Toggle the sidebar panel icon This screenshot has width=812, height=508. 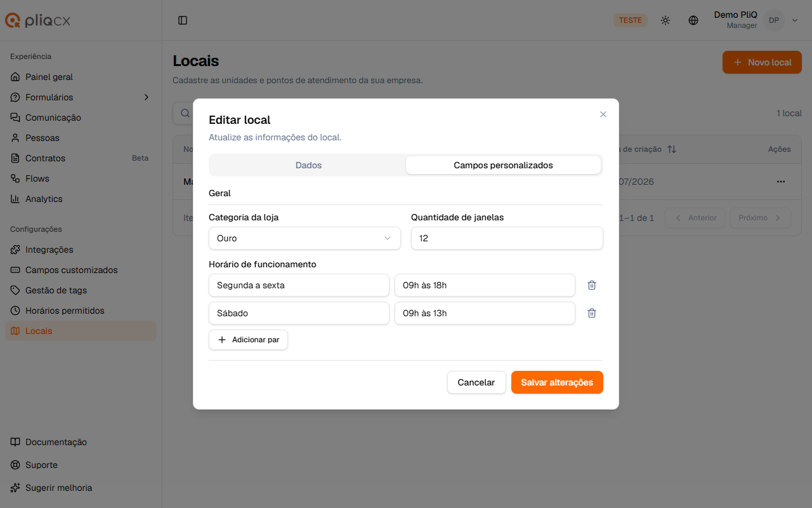183,20
